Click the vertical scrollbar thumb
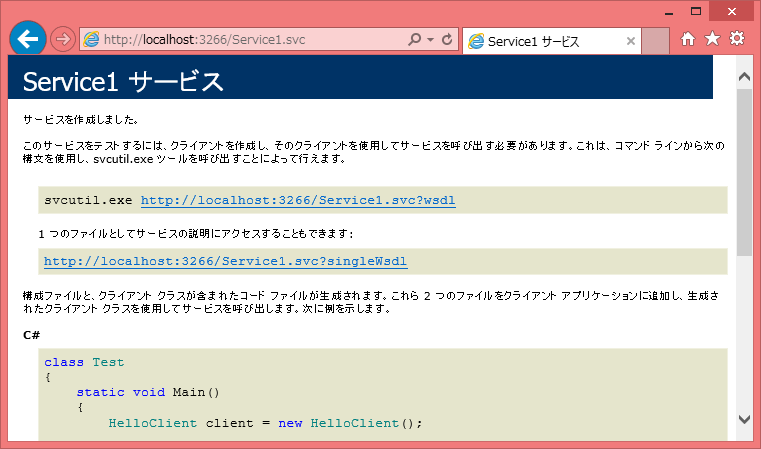The height and width of the screenshot is (449, 761). tap(744, 170)
